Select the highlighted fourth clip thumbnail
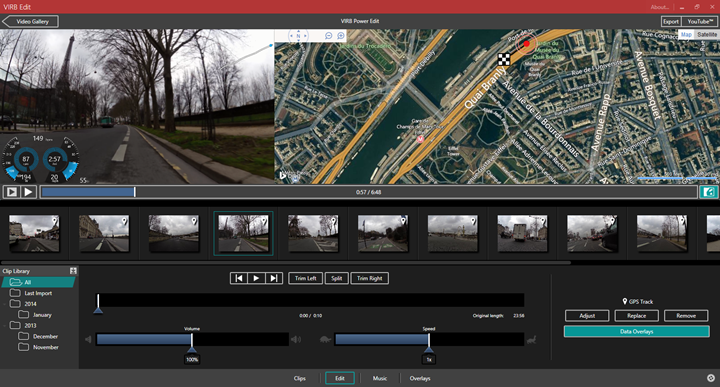The width and height of the screenshot is (720, 387). pyautogui.click(x=243, y=233)
